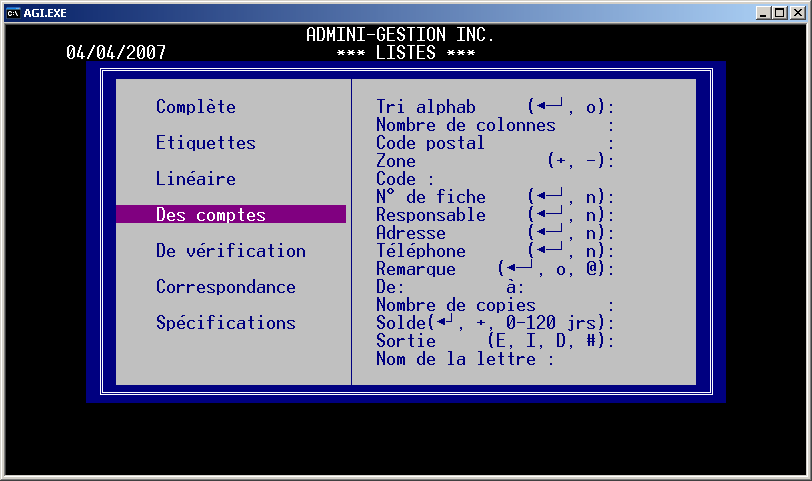
Task: Close the AGI.EXE window
Action: [798, 13]
